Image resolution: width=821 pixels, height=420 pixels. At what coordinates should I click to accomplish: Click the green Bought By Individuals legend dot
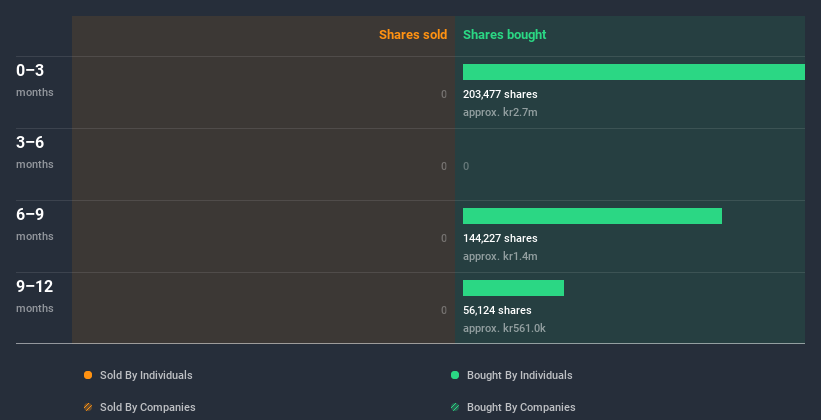point(455,375)
